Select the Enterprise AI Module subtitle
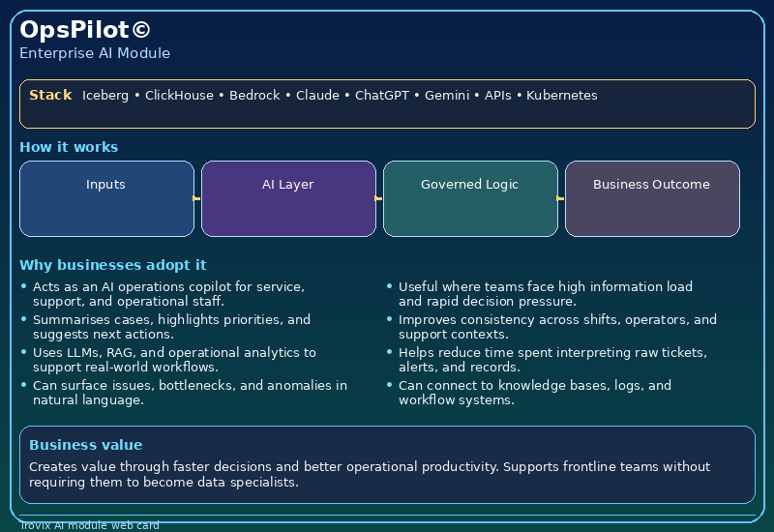The width and height of the screenshot is (774, 532). click(95, 53)
